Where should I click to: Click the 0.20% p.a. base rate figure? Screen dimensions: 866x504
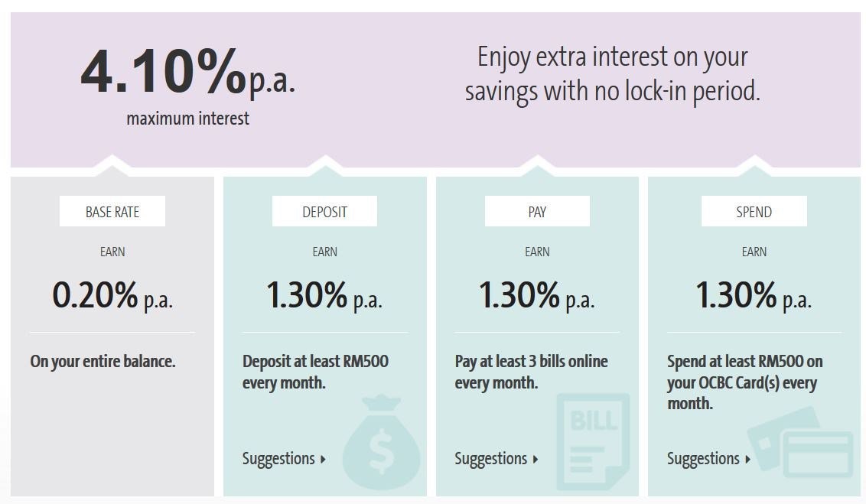112,296
